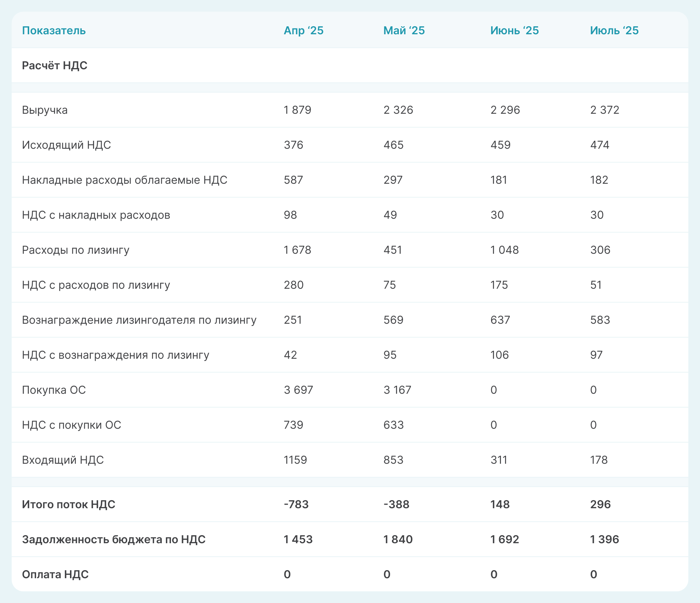Click the Апр '25 column header

point(303,31)
